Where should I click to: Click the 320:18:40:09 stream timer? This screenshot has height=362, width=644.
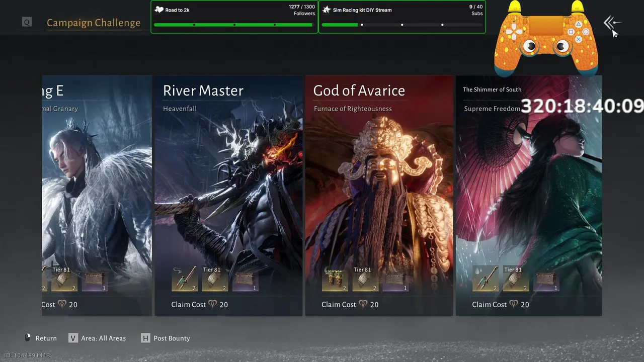(x=582, y=106)
